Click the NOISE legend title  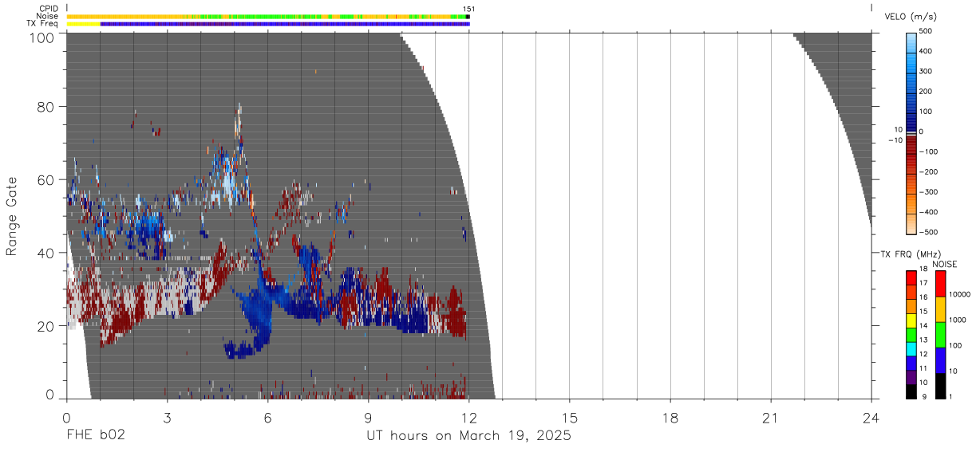(x=944, y=264)
